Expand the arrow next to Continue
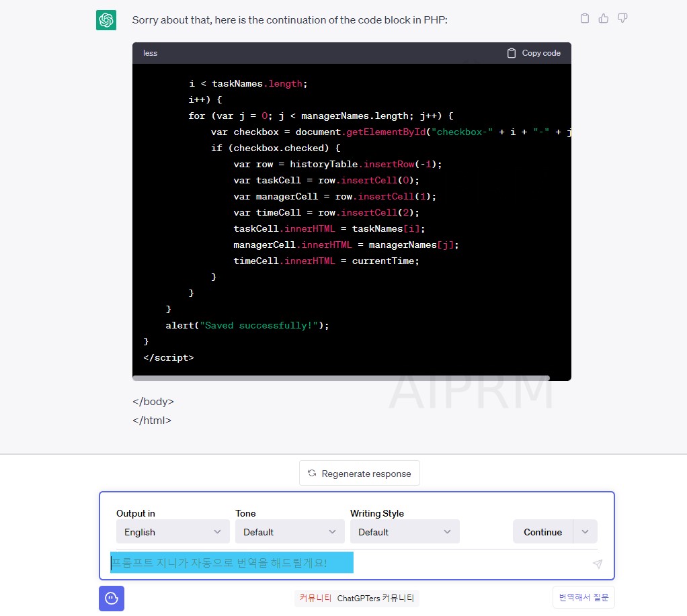 pos(585,532)
